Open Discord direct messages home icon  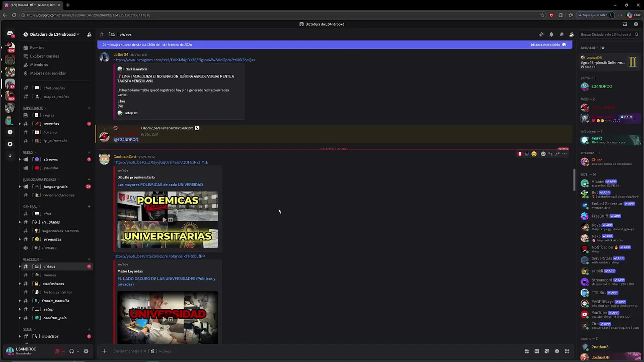click(x=10, y=34)
